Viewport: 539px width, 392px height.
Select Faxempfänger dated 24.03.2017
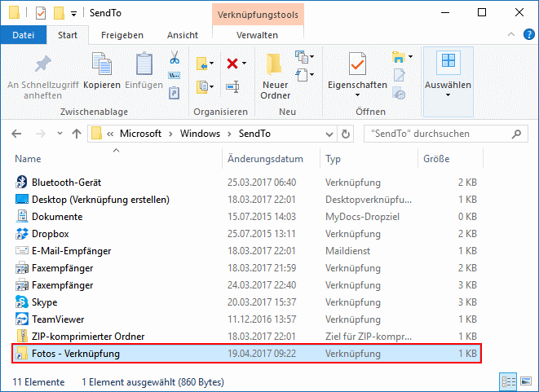(x=247, y=285)
